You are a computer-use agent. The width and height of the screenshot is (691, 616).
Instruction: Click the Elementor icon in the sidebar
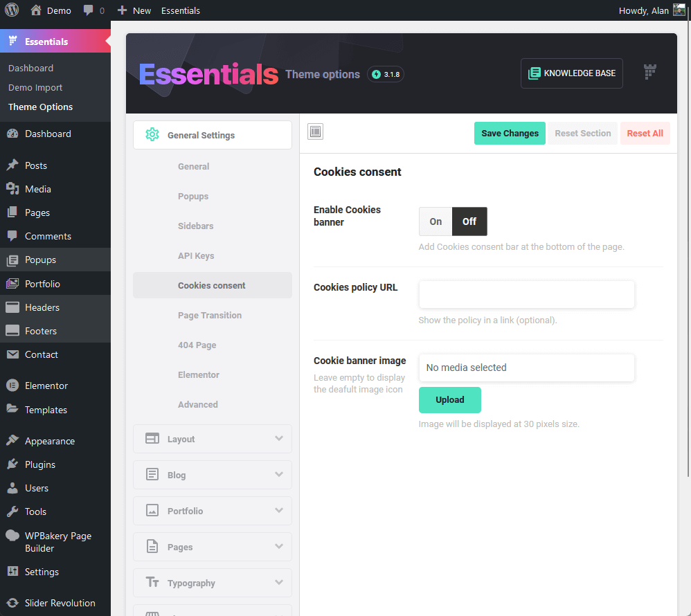12,386
